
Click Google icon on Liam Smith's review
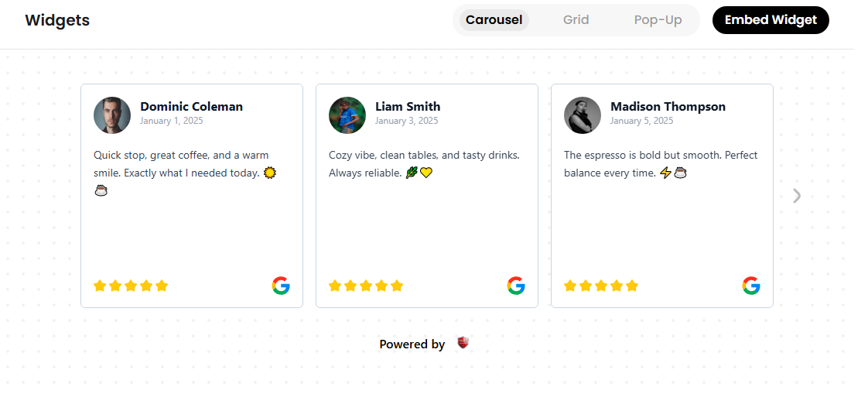click(x=516, y=286)
